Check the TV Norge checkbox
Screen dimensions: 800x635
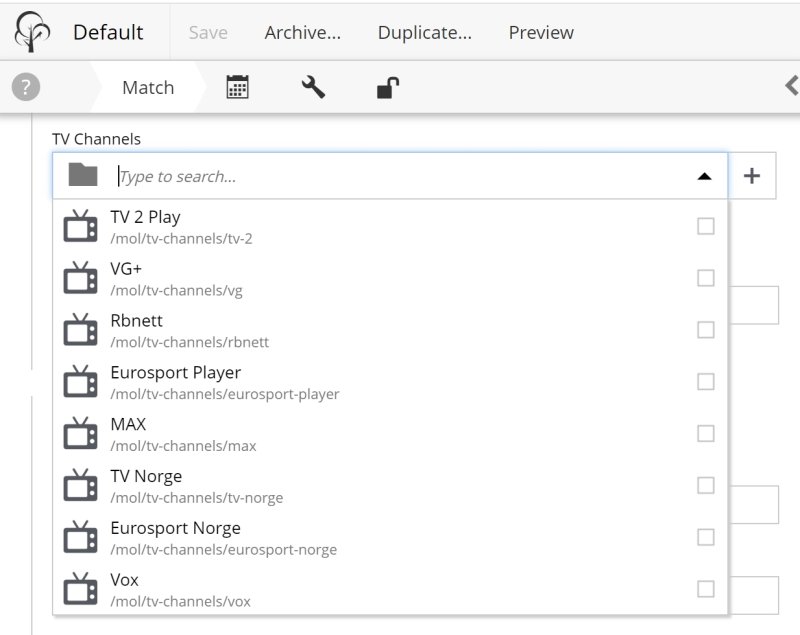[x=706, y=485]
